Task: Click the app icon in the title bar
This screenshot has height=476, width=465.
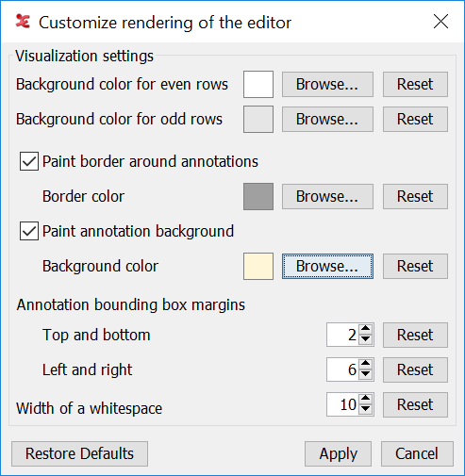Action: 23,22
